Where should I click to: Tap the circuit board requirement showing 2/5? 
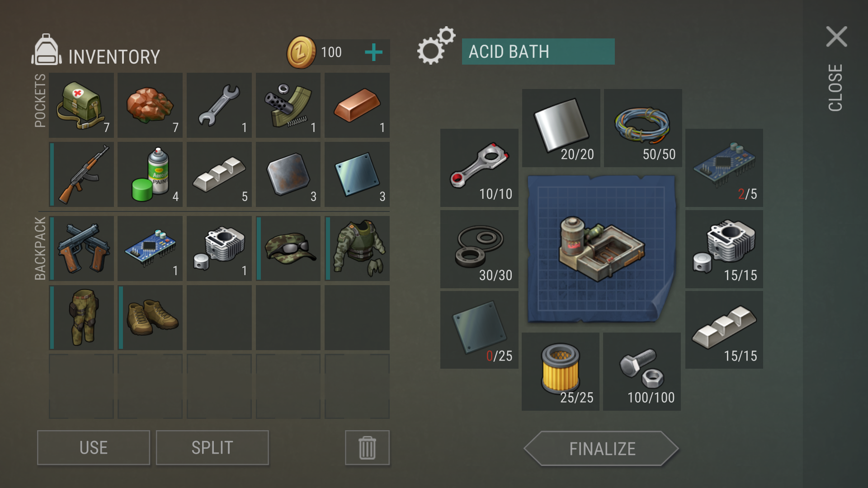coord(724,168)
